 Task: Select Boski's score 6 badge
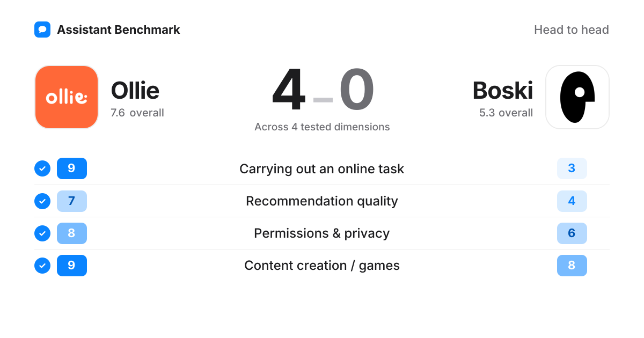point(572,233)
